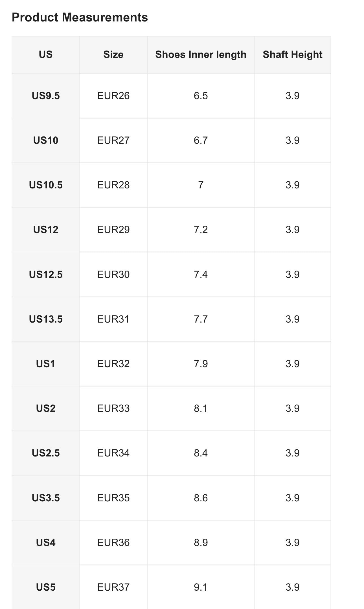Click the EUR35 size cell

click(x=113, y=498)
